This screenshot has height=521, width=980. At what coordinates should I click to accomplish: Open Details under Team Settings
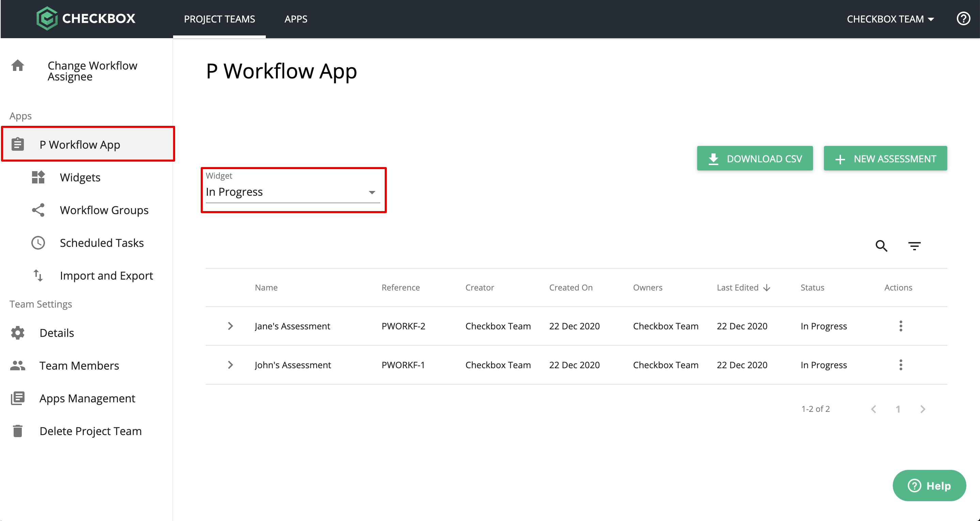point(57,333)
